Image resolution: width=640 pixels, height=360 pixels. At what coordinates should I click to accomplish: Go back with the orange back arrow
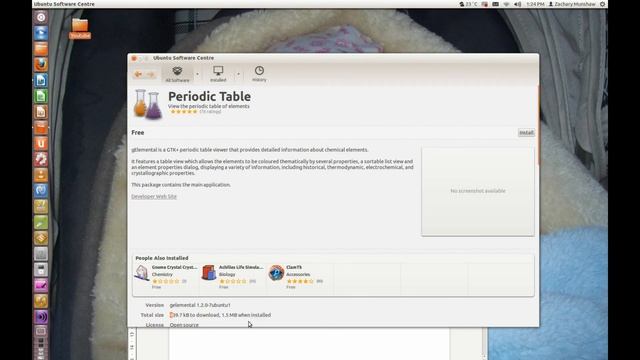click(x=138, y=74)
